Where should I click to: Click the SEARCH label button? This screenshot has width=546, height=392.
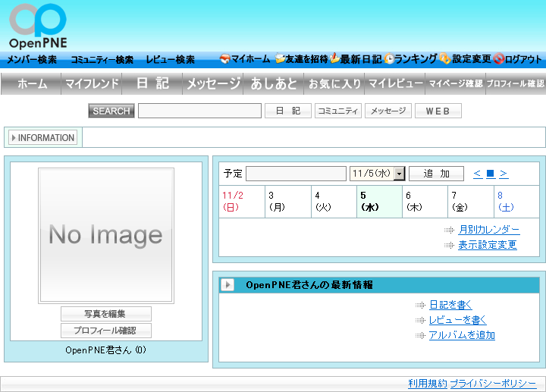[111, 111]
